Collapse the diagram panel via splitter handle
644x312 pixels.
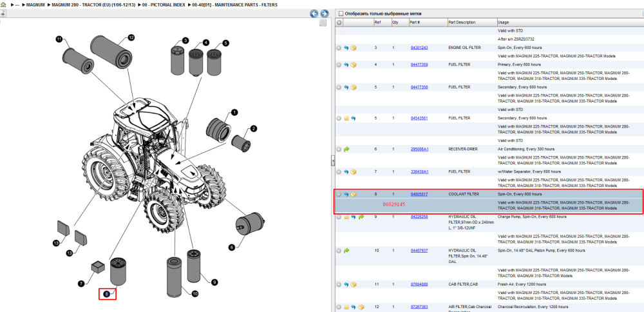[x=333, y=161]
